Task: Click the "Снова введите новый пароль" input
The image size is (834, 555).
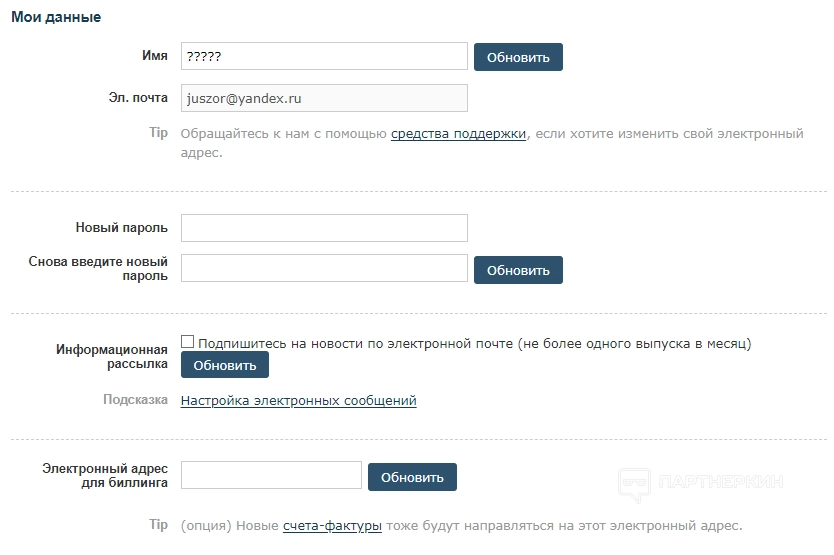Action: click(324, 268)
